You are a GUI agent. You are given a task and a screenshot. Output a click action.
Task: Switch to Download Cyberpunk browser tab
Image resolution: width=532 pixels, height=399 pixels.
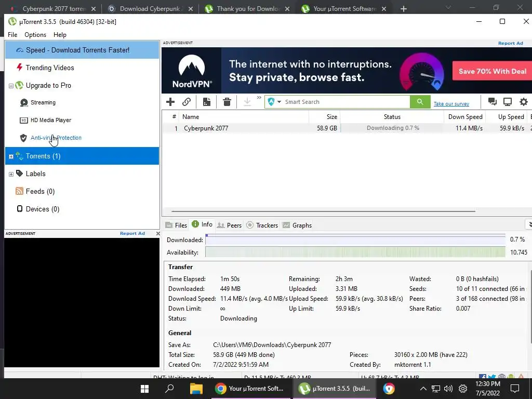(149, 8)
